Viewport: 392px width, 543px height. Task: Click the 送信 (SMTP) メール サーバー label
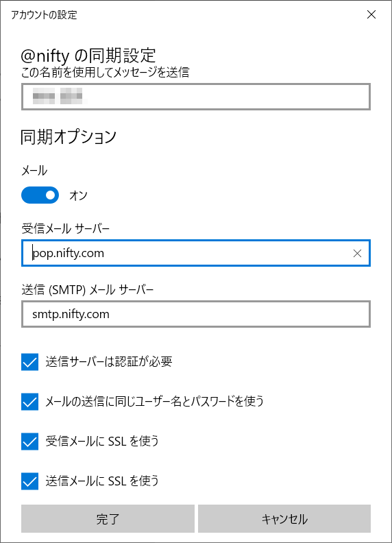point(87,289)
